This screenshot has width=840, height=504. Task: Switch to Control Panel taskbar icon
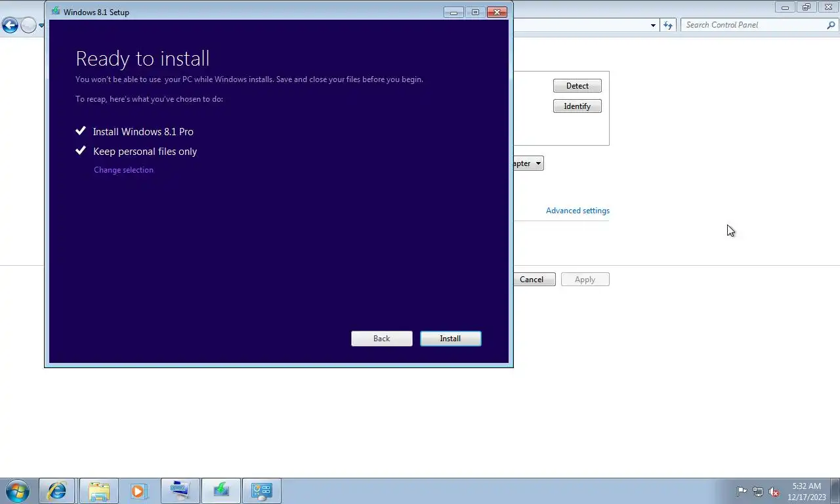pyautogui.click(x=262, y=491)
